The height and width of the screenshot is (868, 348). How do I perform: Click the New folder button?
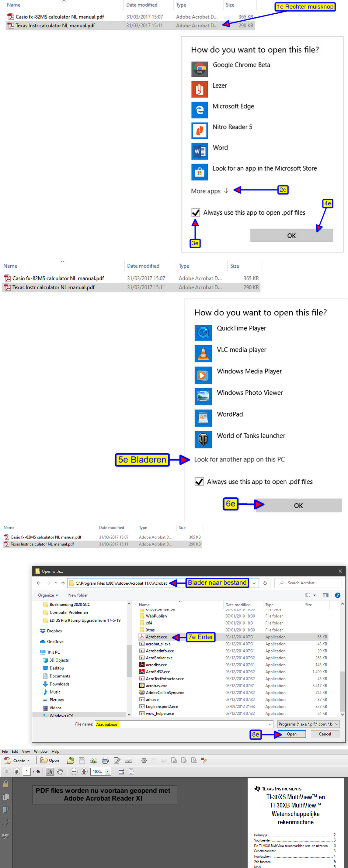tap(78, 595)
